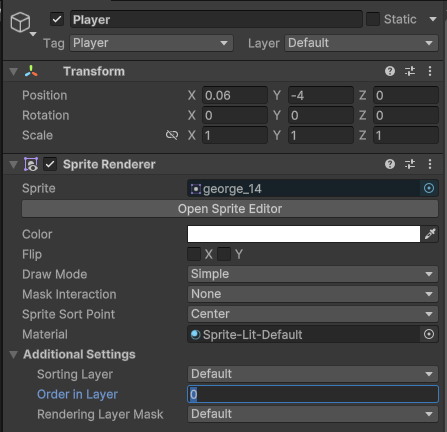Click the white Color swatch
The height and width of the screenshot is (432, 447).
[304, 234]
